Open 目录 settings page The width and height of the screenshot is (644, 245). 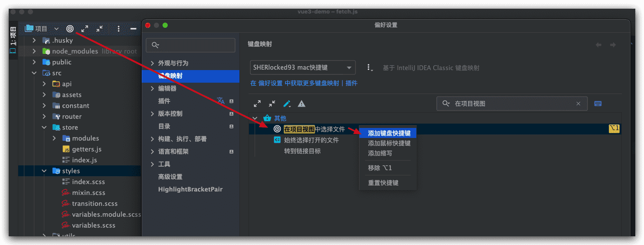(x=164, y=126)
